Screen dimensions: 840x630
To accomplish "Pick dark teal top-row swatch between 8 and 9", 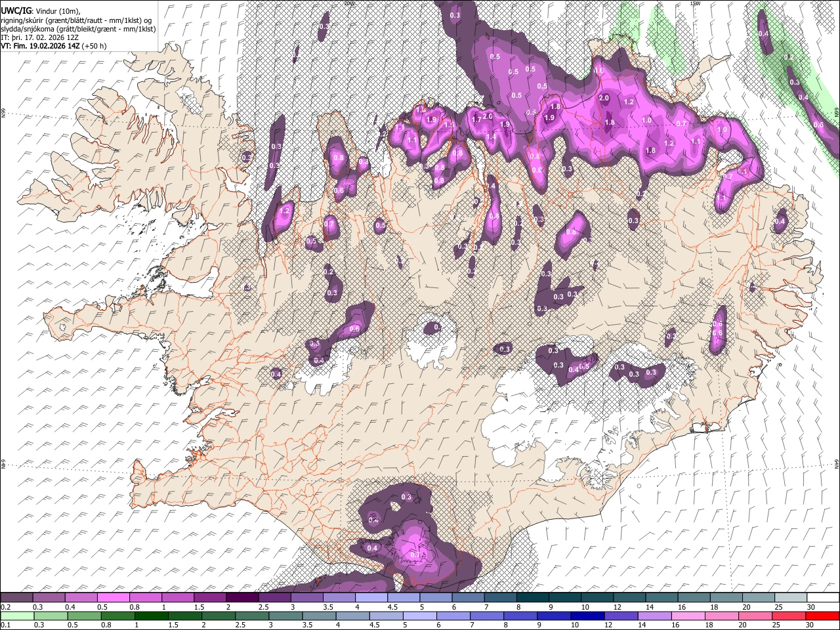I will pos(532,598).
